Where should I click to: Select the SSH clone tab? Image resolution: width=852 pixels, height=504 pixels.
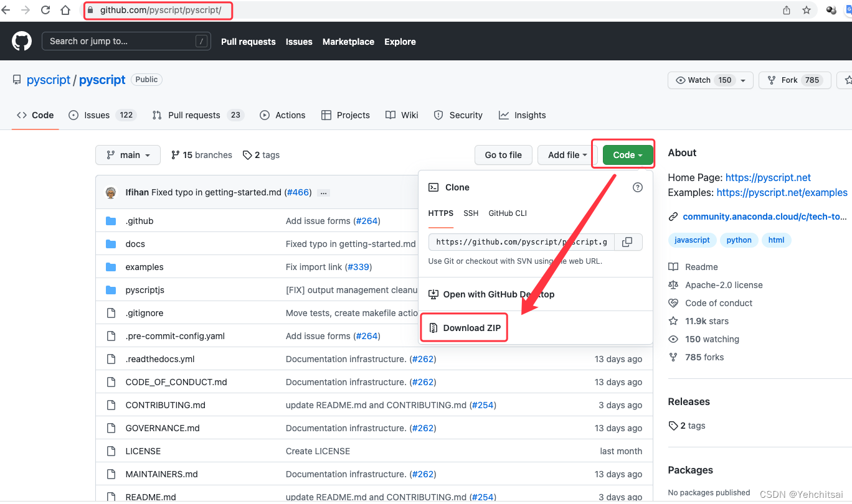tap(471, 213)
